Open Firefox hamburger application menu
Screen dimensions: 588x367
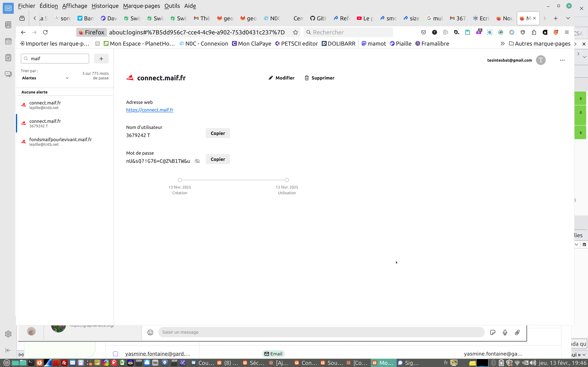click(567, 32)
